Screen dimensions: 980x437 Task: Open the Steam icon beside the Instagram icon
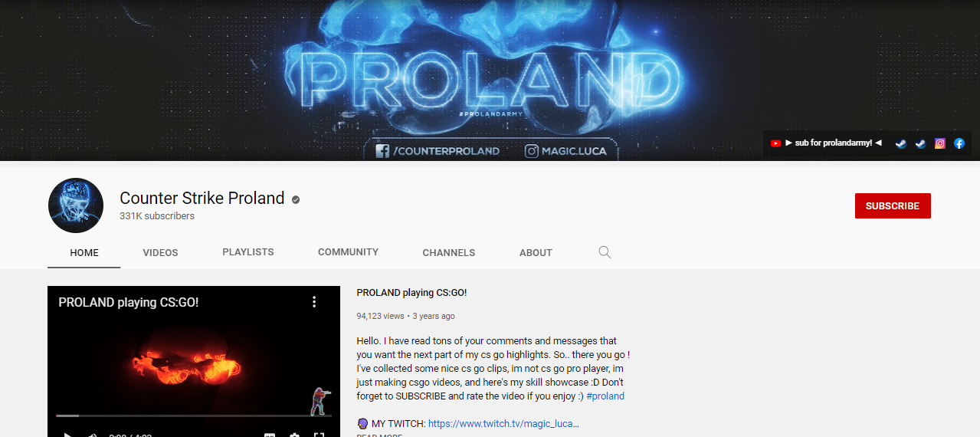(921, 143)
